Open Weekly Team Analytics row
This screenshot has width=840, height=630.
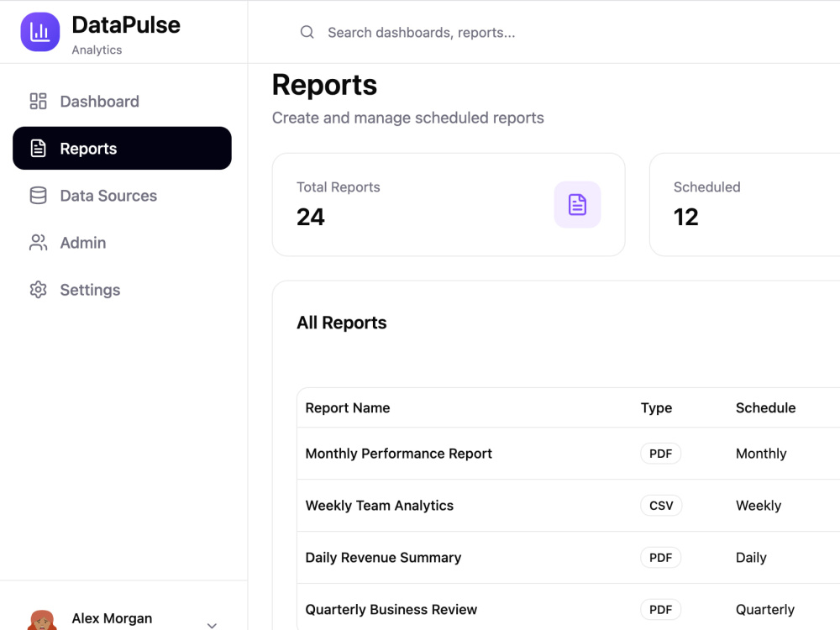(569, 505)
